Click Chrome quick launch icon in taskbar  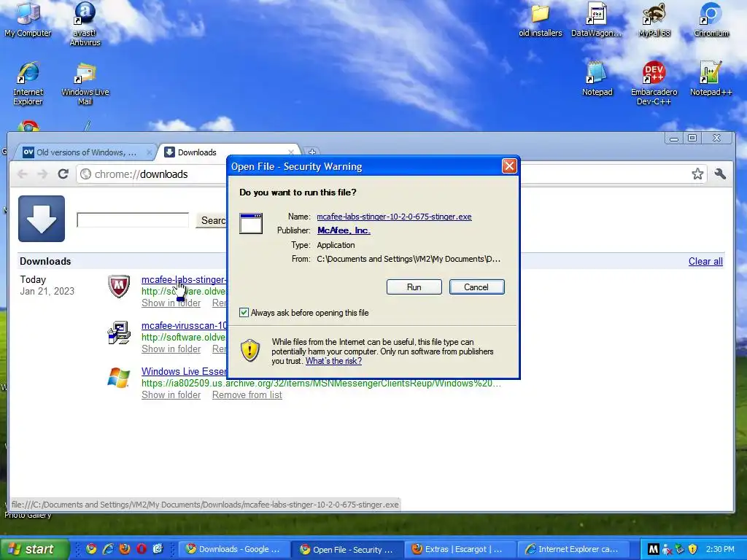91,549
